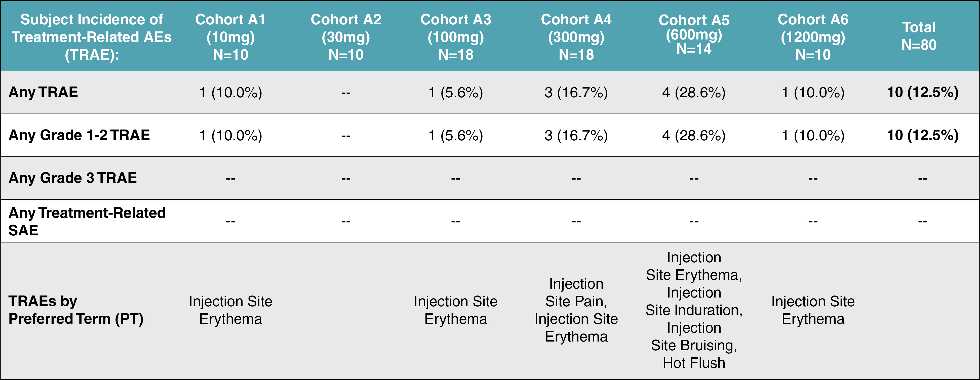The image size is (980, 380).
Task: Click the Any Treatment-Related SAE row label
Action: point(87,221)
